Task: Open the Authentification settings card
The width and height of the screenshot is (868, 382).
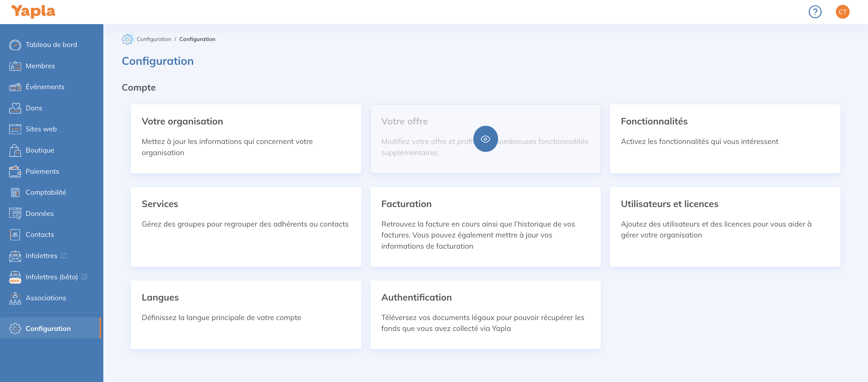Action: (x=485, y=314)
